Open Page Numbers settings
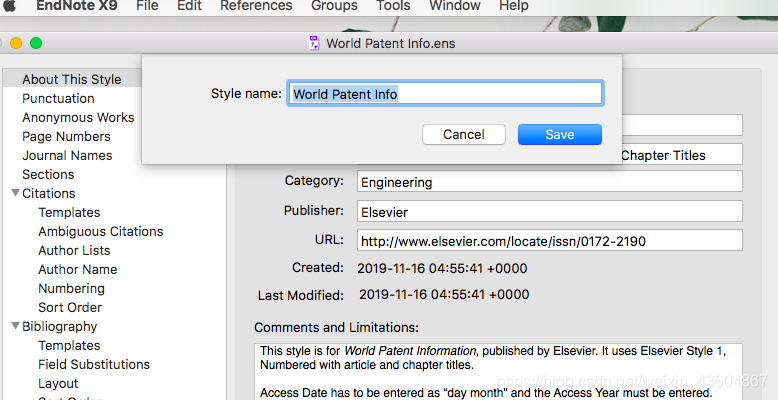 66,136
